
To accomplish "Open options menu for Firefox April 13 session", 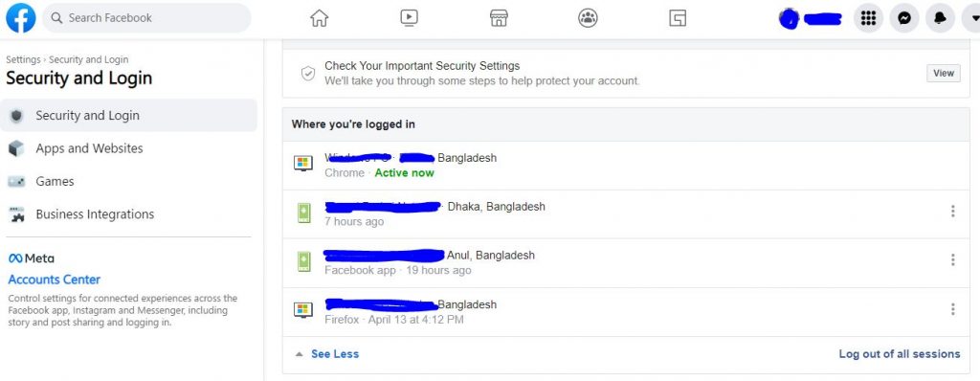I will [952, 309].
